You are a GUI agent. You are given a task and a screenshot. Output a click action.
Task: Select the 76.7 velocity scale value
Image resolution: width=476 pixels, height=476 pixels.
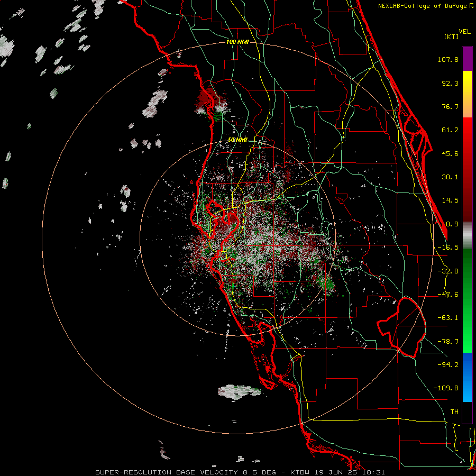450,106
